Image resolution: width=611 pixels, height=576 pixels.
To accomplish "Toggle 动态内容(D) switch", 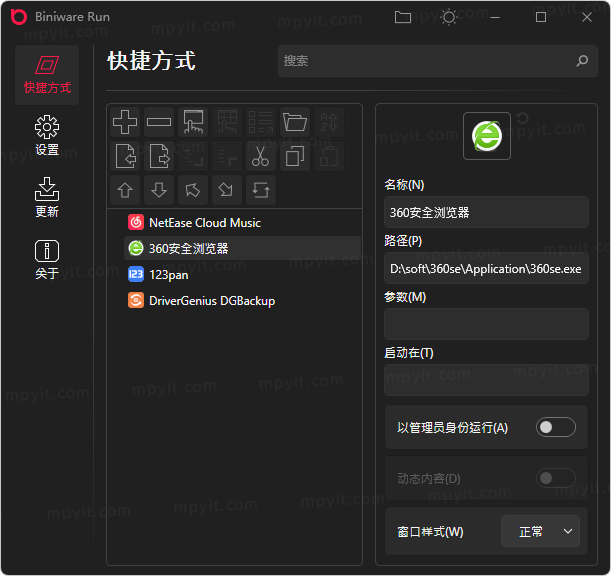I will click(556, 478).
